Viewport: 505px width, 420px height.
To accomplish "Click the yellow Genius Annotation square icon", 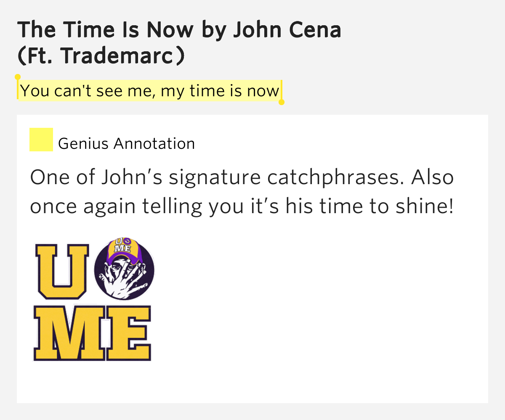I will point(41,140).
